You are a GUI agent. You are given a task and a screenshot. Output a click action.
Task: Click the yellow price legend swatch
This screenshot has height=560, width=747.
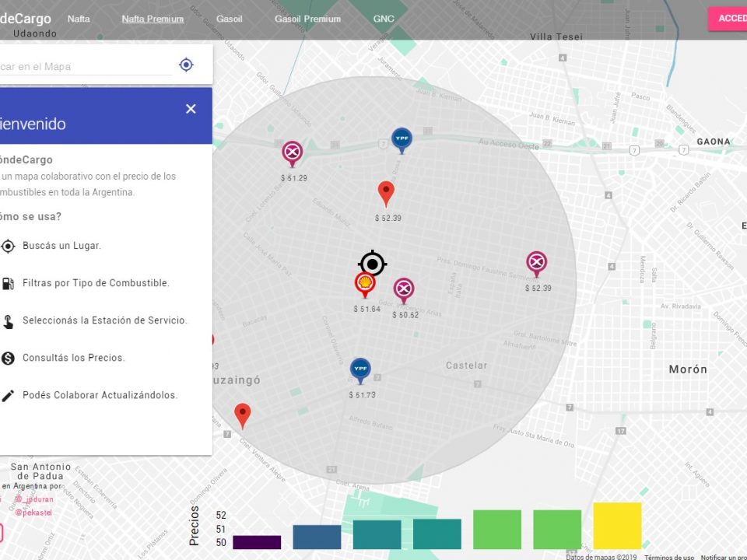click(617, 526)
